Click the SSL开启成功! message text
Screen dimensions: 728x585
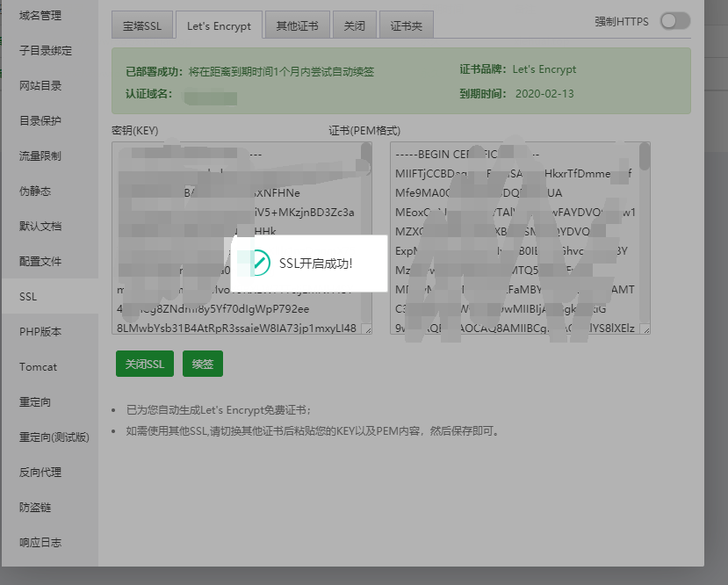(x=316, y=264)
